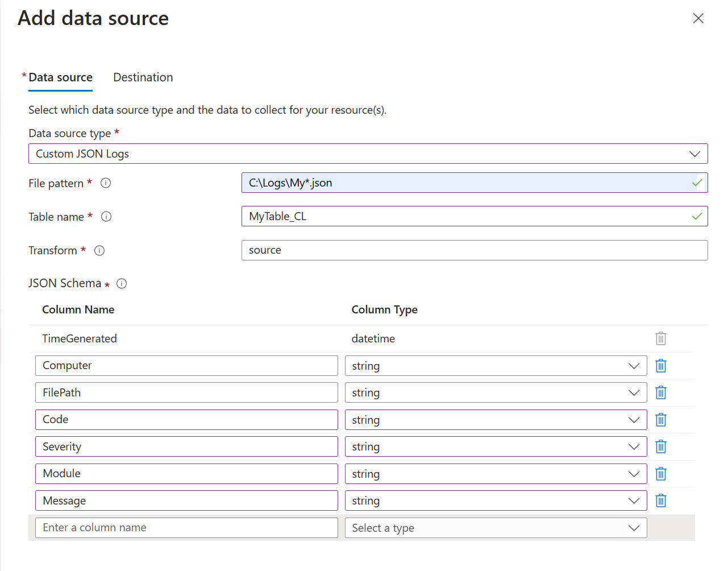Viewport: 728px width, 571px height.
Task: Click info icon beside Transform label
Action: pos(99,250)
